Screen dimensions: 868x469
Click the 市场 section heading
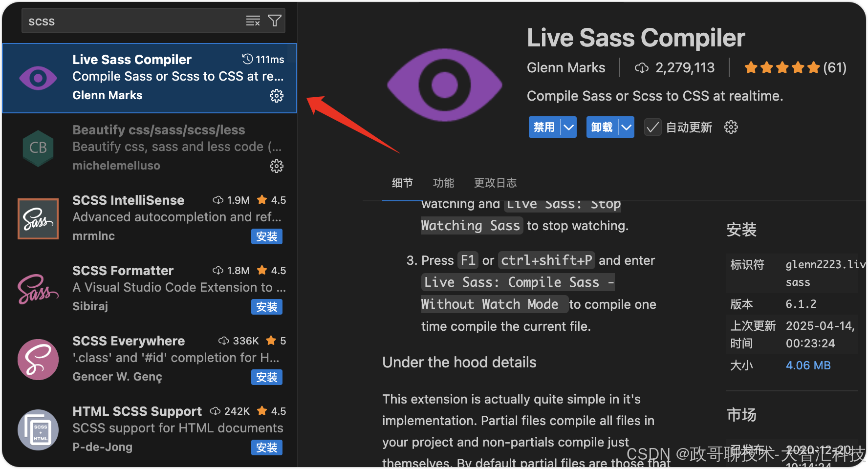coord(741,415)
